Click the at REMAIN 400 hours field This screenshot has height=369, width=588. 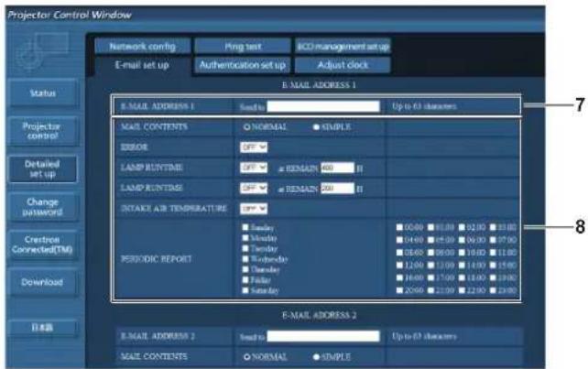click(337, 168)
